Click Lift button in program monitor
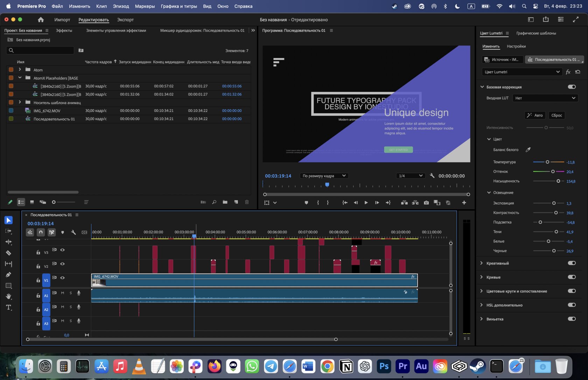The height and width of the screenshot is (380, 588). tap(404, 203)
